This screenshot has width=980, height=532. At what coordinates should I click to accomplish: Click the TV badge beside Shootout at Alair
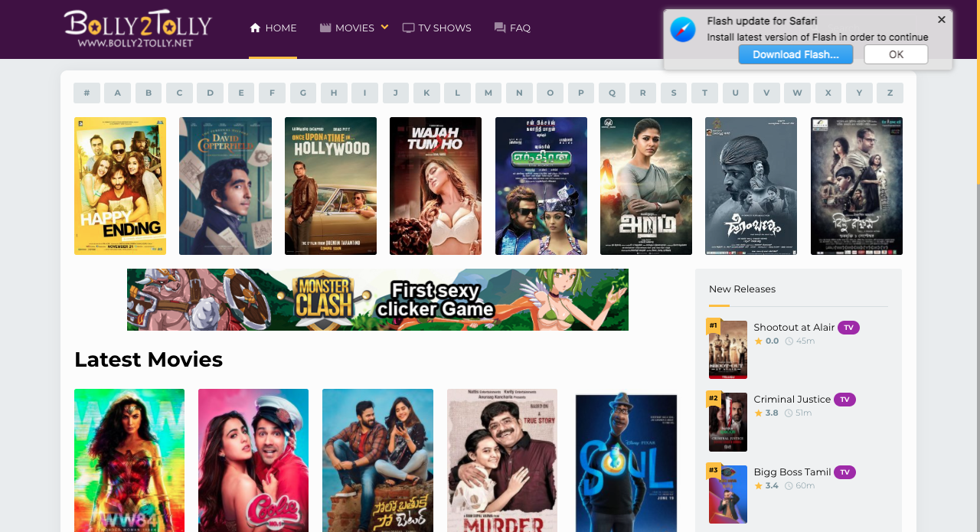pos(848,328)
